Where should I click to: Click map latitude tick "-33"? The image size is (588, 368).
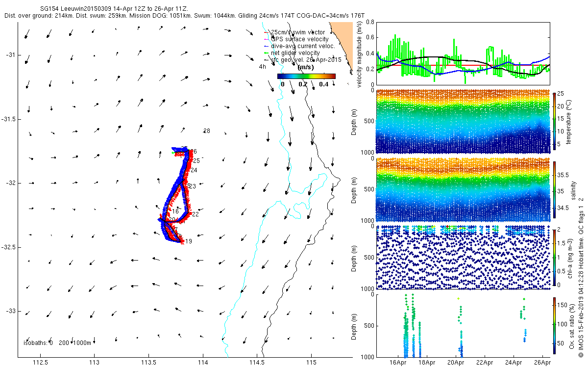[x=11, y=311]
